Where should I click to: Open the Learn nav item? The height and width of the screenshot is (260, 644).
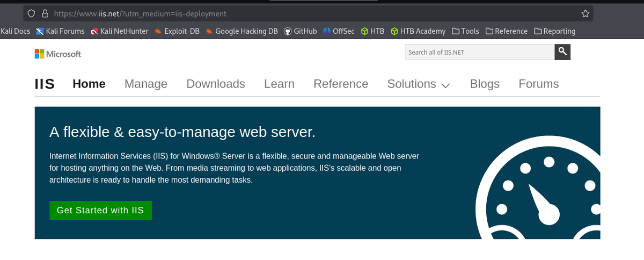coord(279,84)
